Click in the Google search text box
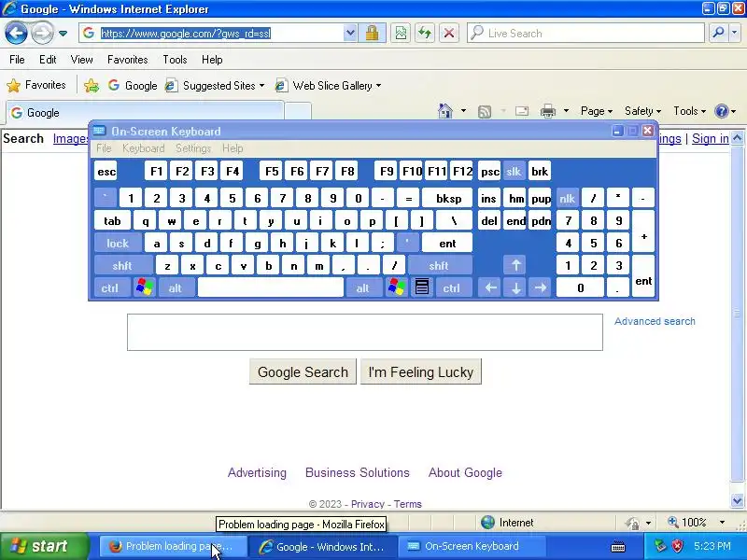Viewport: 747px width, 560px height. [x=365, y=332]
